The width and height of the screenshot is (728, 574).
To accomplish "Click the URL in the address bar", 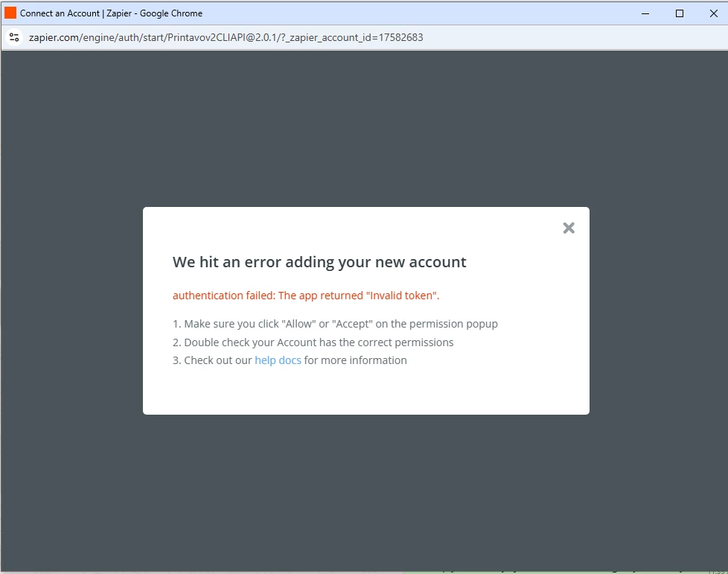I will 226,37.
